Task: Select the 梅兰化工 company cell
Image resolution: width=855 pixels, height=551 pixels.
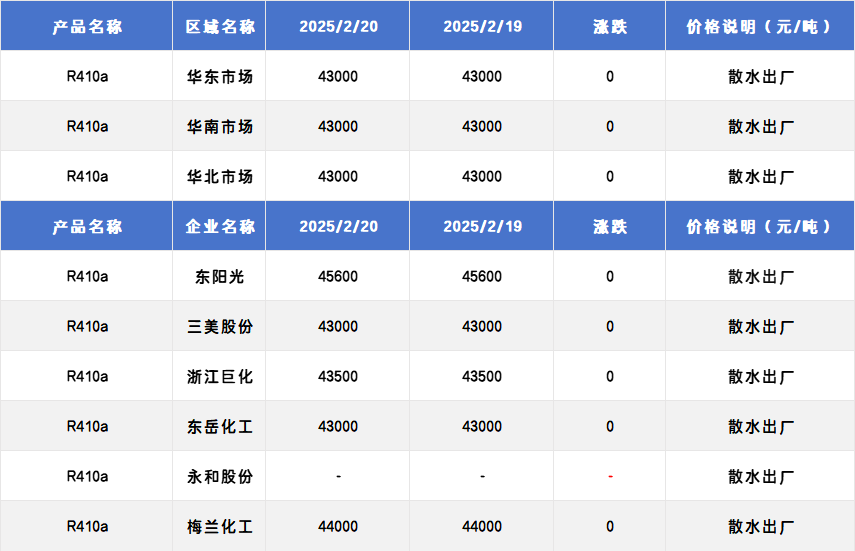Action: [x=219, y=526]
